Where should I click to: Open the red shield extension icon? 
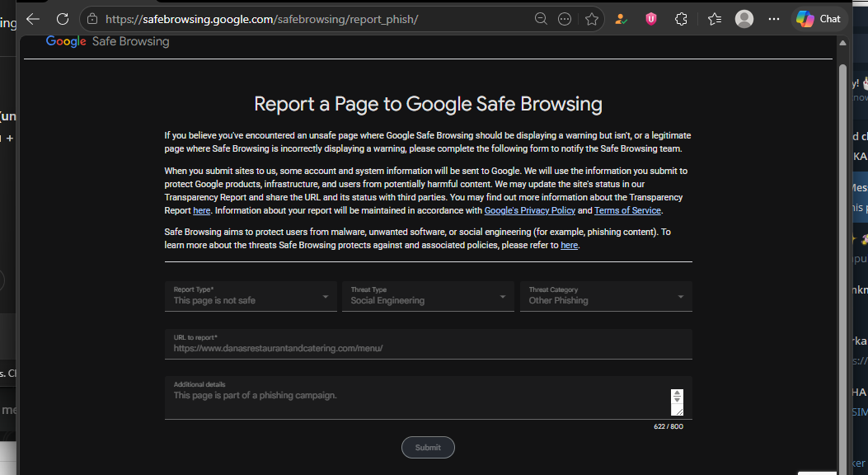(651, 19)
